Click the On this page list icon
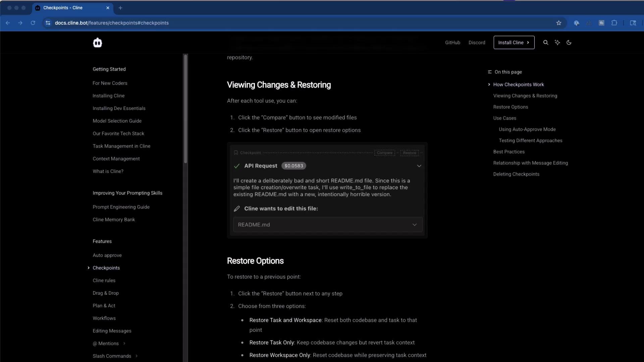Screen dimensions: 644x362 [x=490, y=72]
